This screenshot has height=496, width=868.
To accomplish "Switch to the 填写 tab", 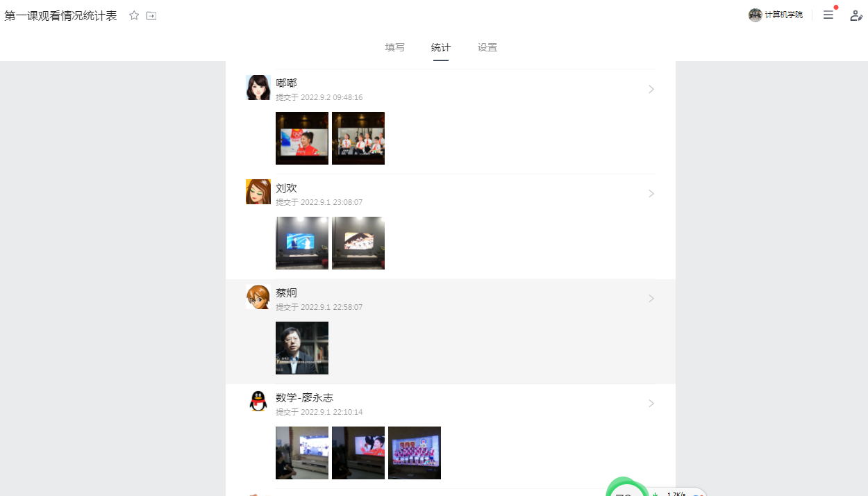I will tap(395, 47).
